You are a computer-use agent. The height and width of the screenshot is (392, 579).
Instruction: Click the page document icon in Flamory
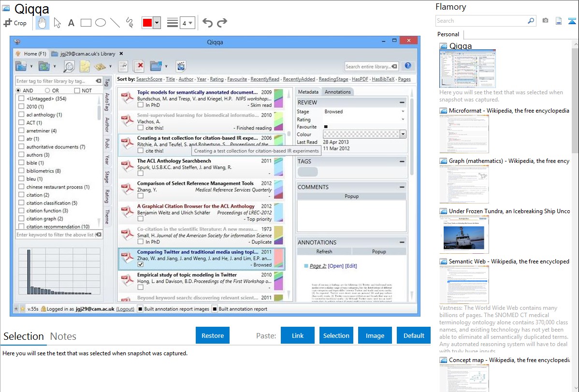point(559,21)
